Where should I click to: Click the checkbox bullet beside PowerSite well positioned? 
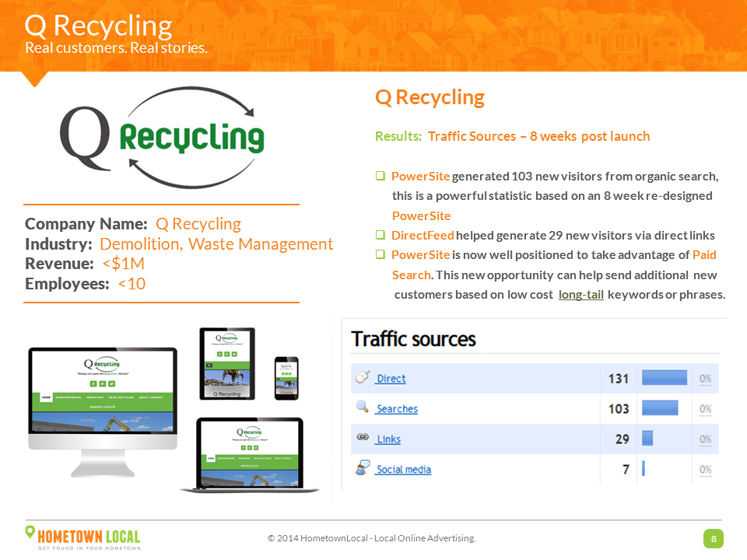[381, 255]
